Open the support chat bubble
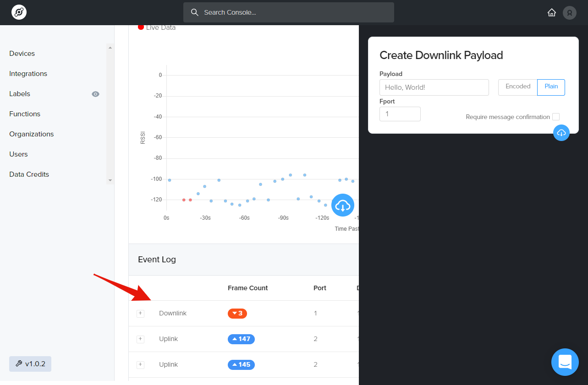 click(565, 362)
